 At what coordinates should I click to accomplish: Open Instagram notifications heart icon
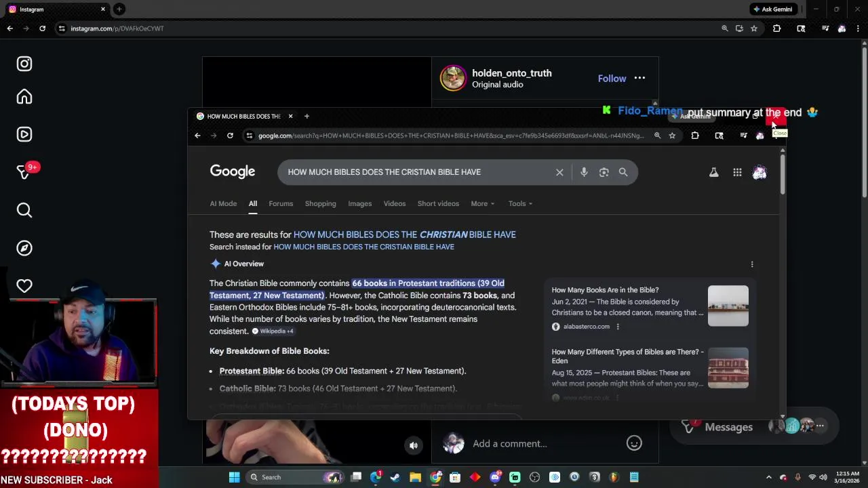[x=24, y=286]
